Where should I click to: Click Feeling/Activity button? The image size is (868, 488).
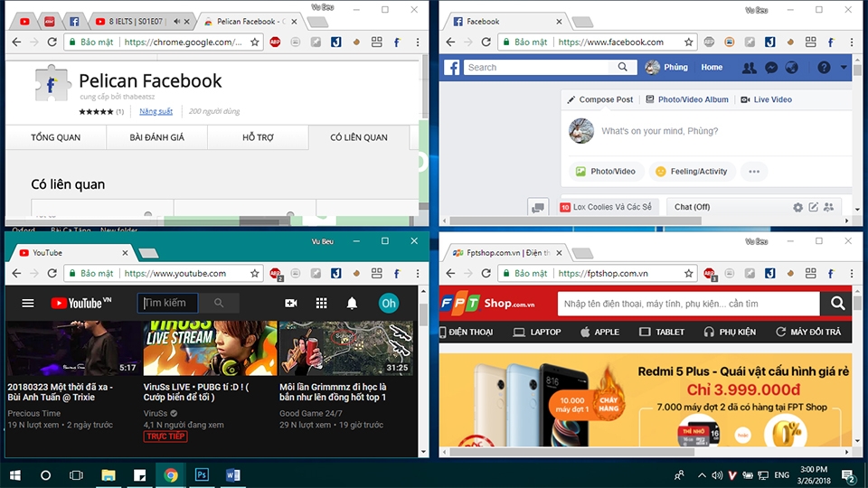point(692,172)
